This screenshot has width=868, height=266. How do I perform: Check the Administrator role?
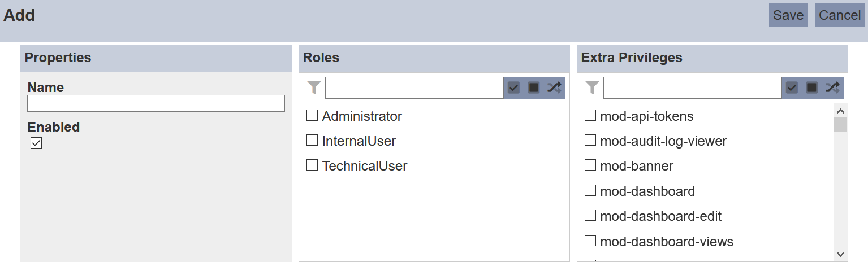(x=312, y=116)
